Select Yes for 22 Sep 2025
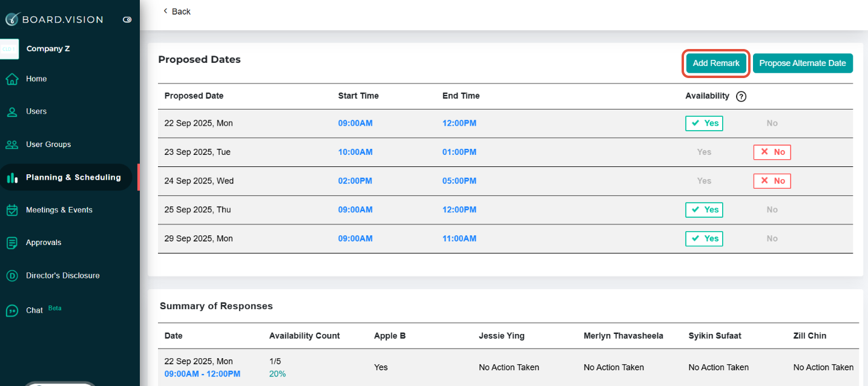Image resolution: width=868 pixels, height=386 pixels. [704, 123]
